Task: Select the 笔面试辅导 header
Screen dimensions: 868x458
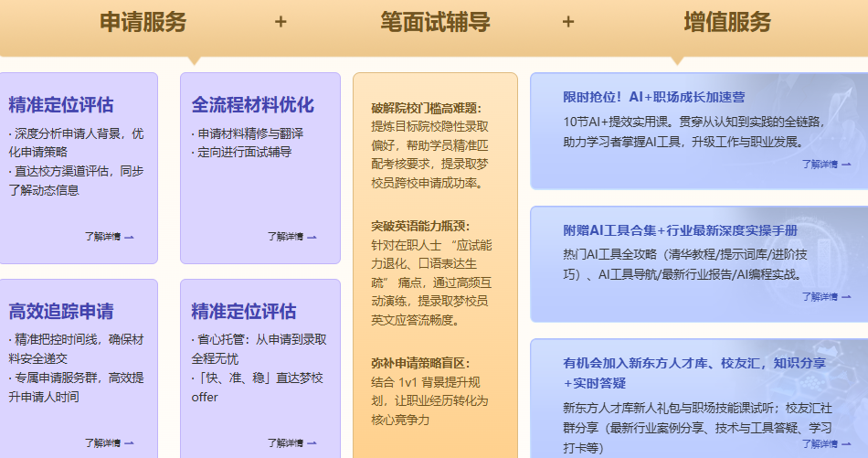Action: pos(435,22)
